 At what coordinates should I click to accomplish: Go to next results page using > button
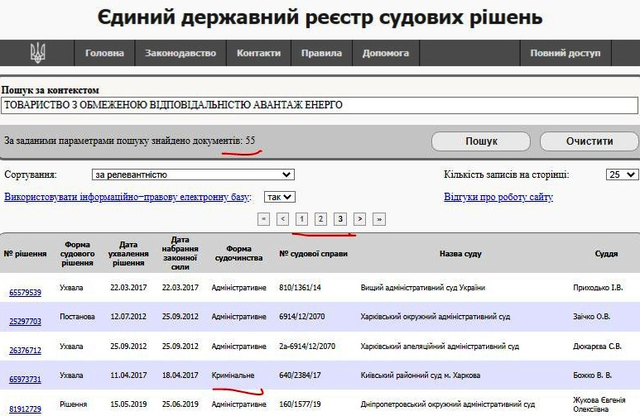point(360,218)
